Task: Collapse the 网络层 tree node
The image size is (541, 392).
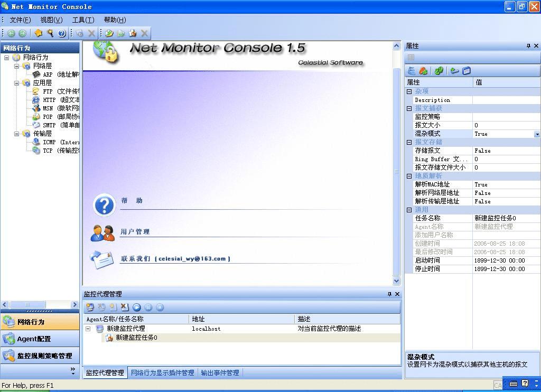Action: [16, 66]
